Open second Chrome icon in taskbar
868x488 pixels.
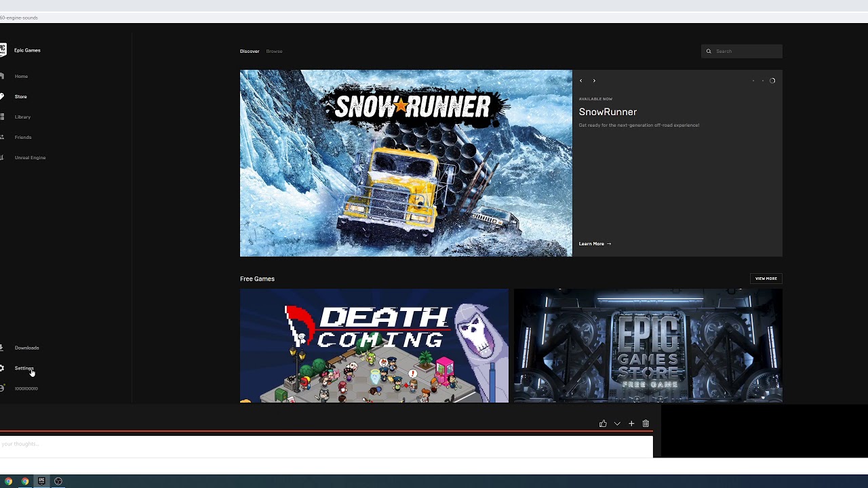pyautogui.click(x=25, y=481)
